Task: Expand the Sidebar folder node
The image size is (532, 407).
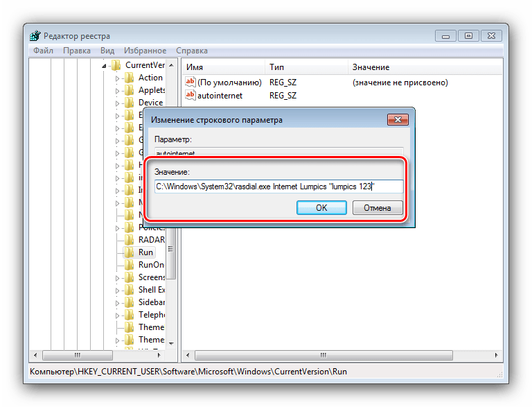Action: click(117, 303)
